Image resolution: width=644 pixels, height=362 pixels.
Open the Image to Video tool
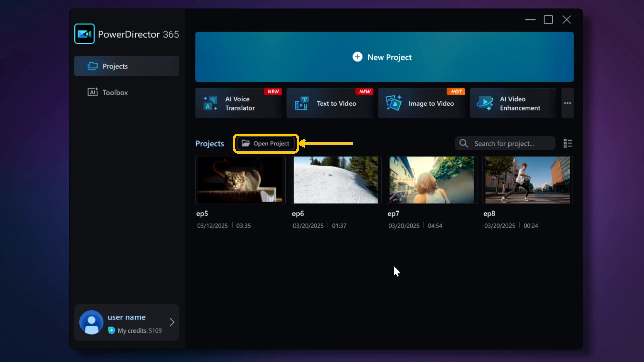421,103
